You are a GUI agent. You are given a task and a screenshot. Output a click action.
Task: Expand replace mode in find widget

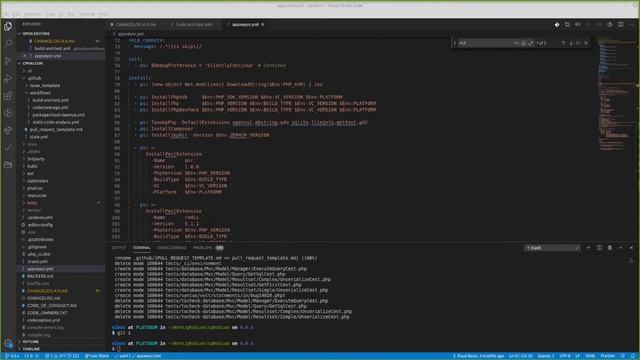point(454,43)
